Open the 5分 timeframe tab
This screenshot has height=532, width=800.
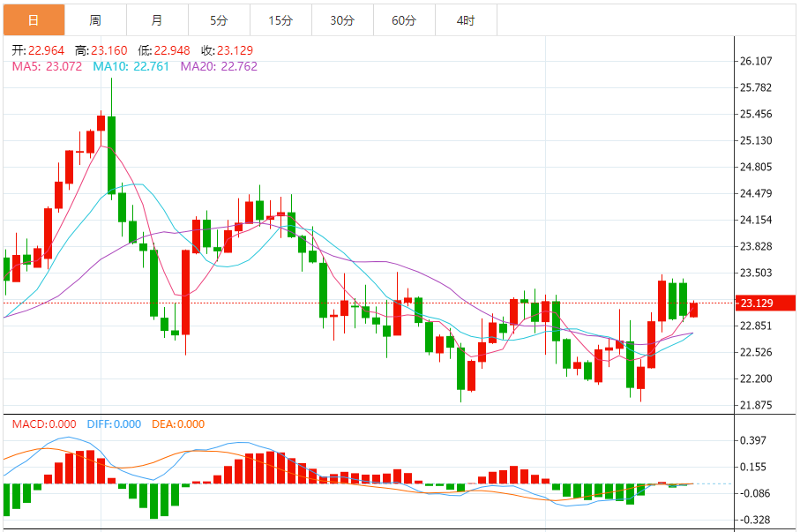point(219,20)
